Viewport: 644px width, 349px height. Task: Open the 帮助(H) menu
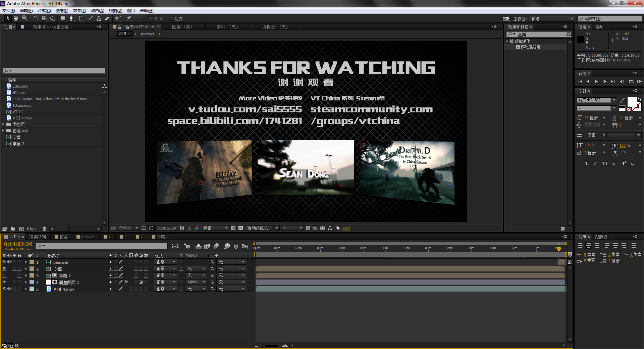click(x=147, y=11)
